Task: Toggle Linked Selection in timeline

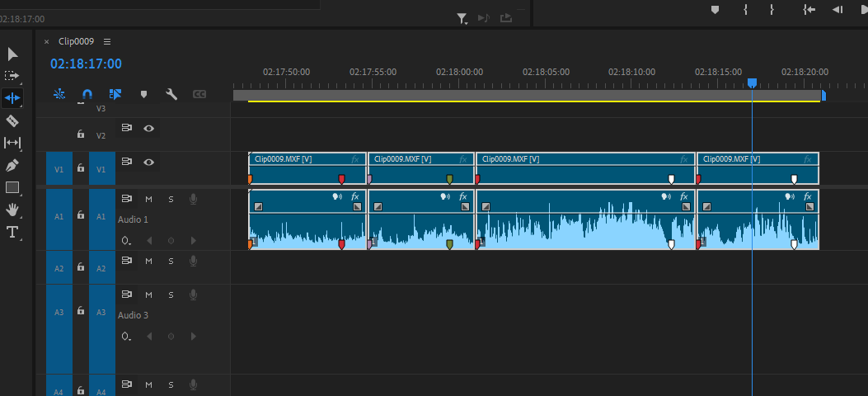Action: click(x=115, y=94)
